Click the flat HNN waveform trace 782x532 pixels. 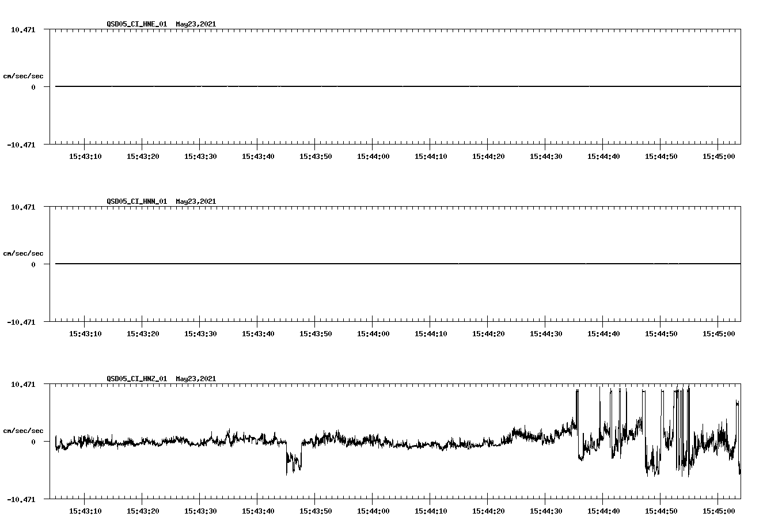pyautogui.click(x=346, y=264)
